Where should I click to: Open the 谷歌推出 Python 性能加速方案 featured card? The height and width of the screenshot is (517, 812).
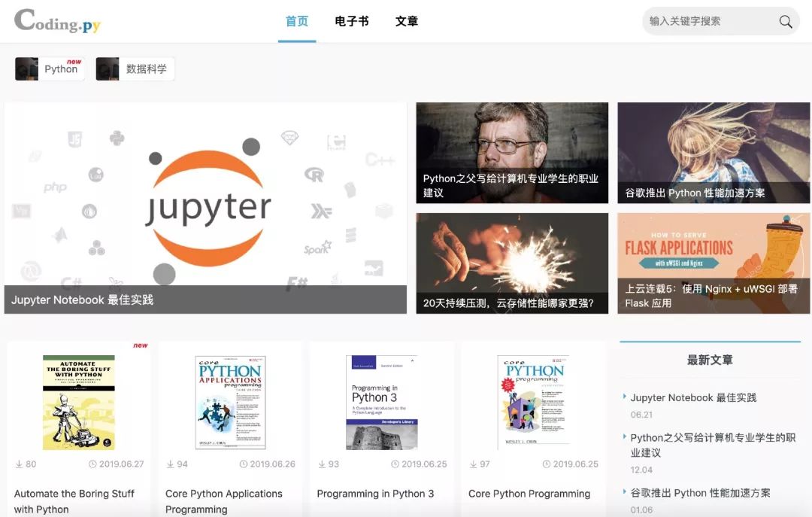click(714, 153)
